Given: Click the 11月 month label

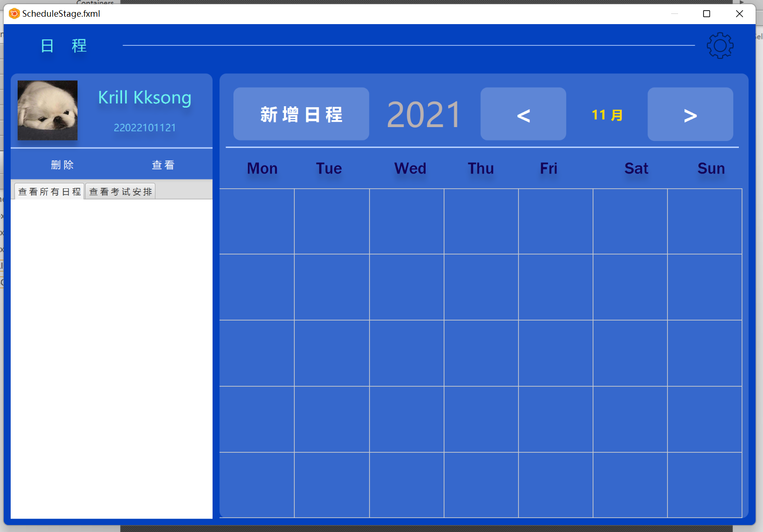Looking at the screenshot, I should 606,115.
